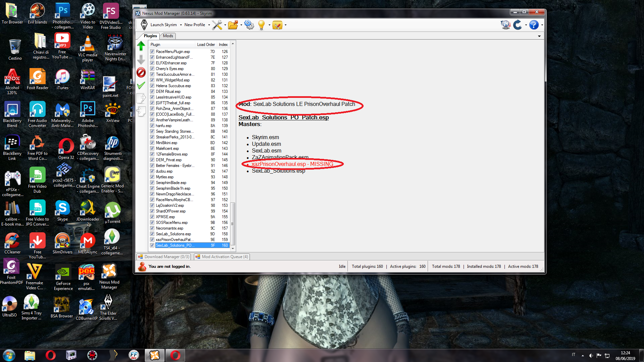Toggle the hanfu.esp checkbox
This screenshot has height=362, width=644.
pos(152,126)
